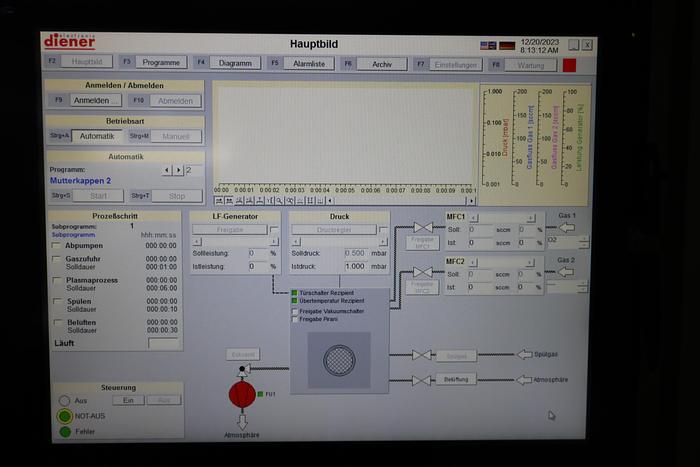
Task: Toggle the Plasmaprozess process step checkbox
Action: [x=56, y=280]
